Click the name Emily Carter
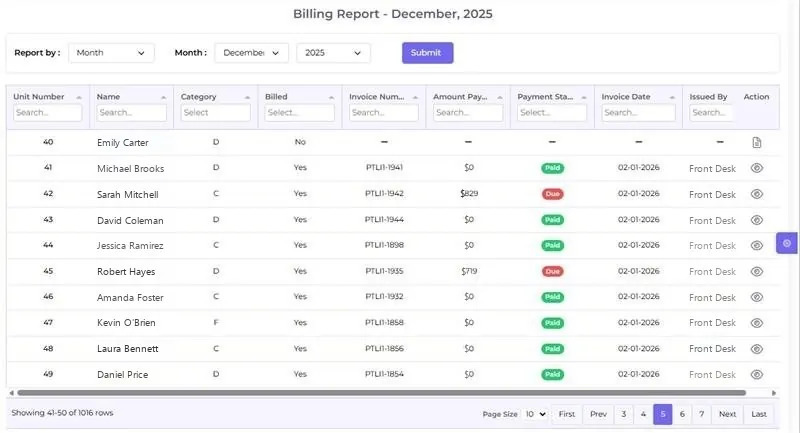This screenshot has width=800, height=433. 122,143
